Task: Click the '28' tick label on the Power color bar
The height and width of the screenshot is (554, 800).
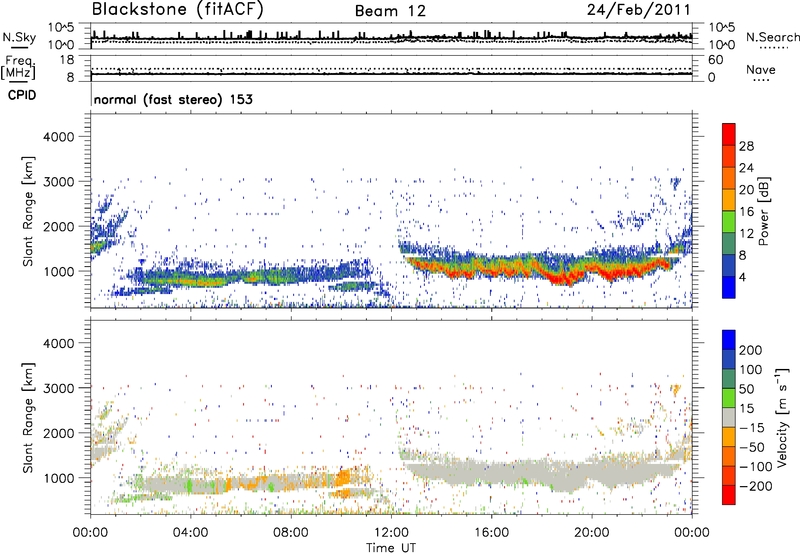Action: click(746, 146)
